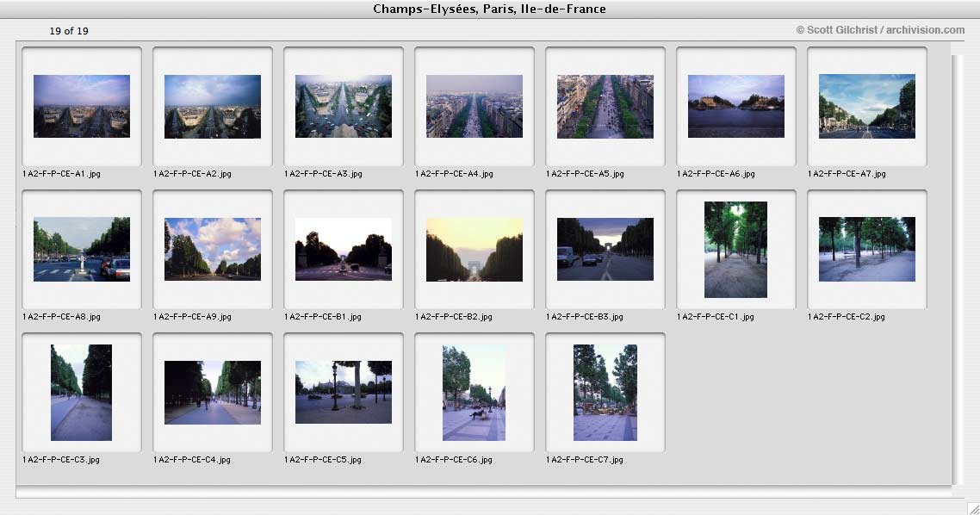Select thumbnail 1A2-F-P-CE-A6.jpg

click(736, 106)
